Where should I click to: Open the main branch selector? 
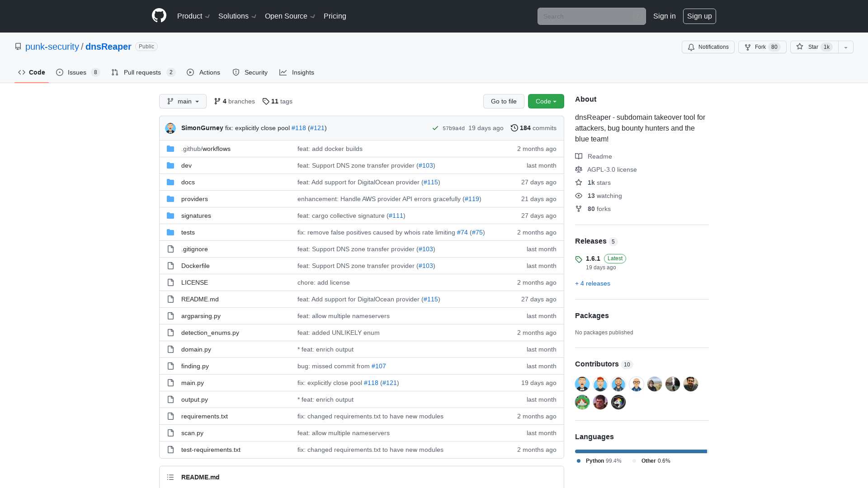[x=183, y=101]
